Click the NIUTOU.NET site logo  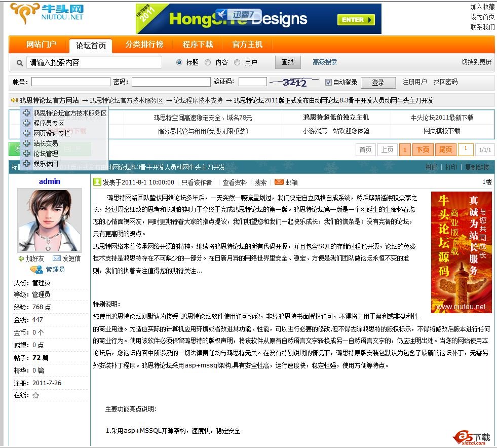point(47,13)
